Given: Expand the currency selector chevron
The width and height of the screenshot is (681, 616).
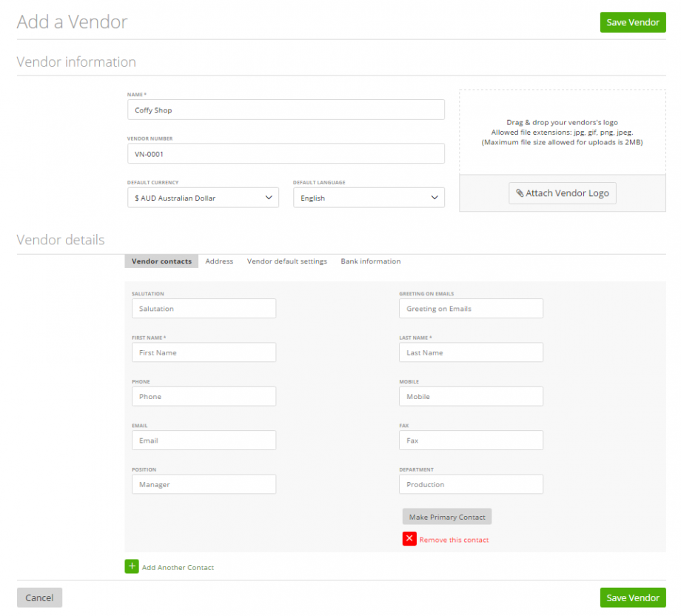Looking at the screenshot, I should (x=270, y=197).
